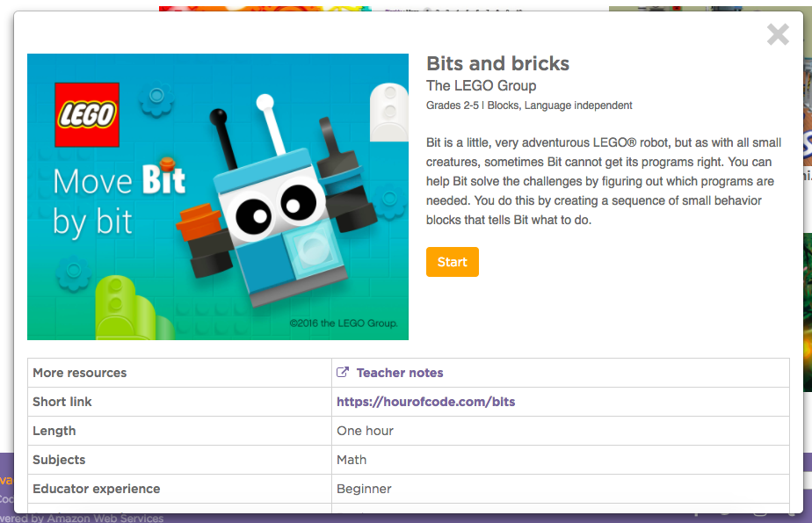The width and height of the screenshot is (812, 523).
Task: Click The LEGO Group author name
Action: click(481, 85)
